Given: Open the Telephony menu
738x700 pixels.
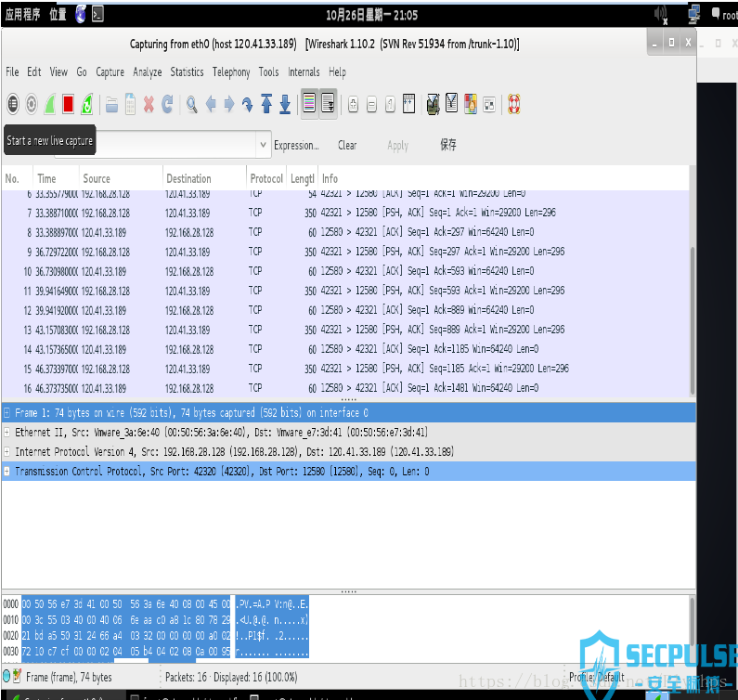Looking at the screenshot, I should (x=231, y=72).
